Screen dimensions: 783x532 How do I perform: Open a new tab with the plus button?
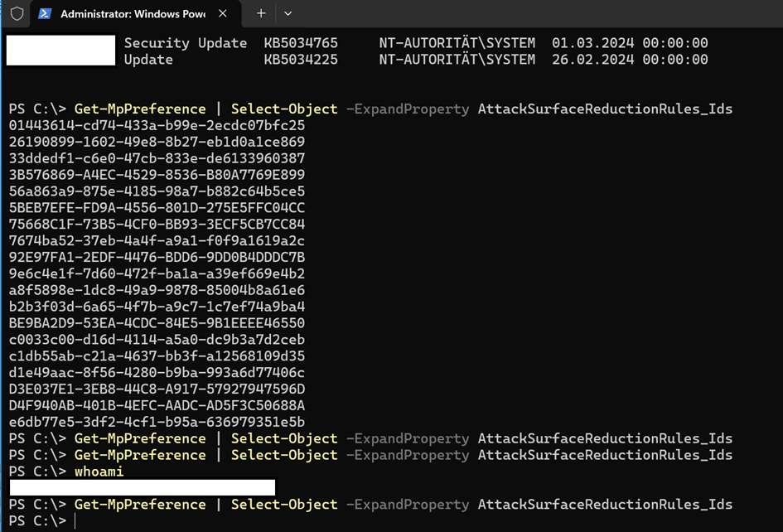point(261,13)
